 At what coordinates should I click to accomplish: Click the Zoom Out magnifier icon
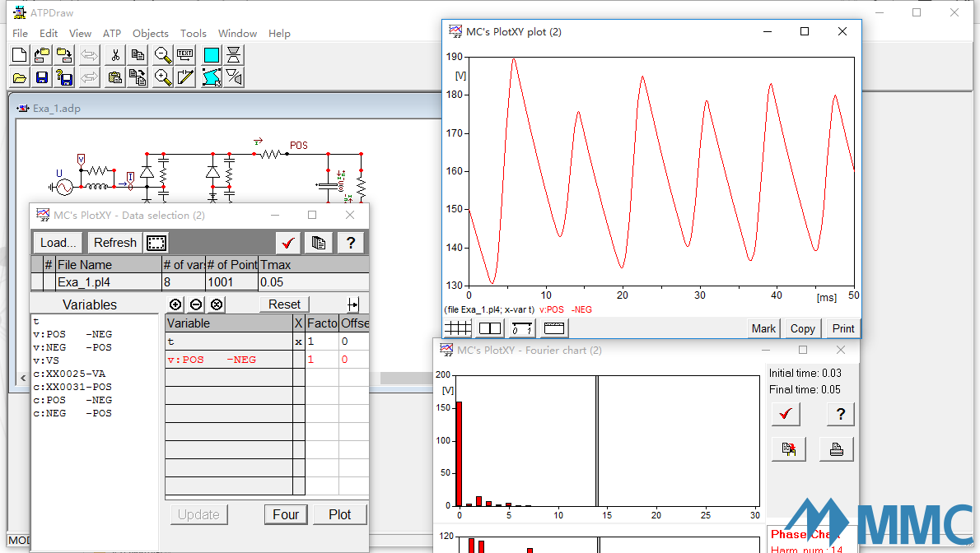click(163, 55)
